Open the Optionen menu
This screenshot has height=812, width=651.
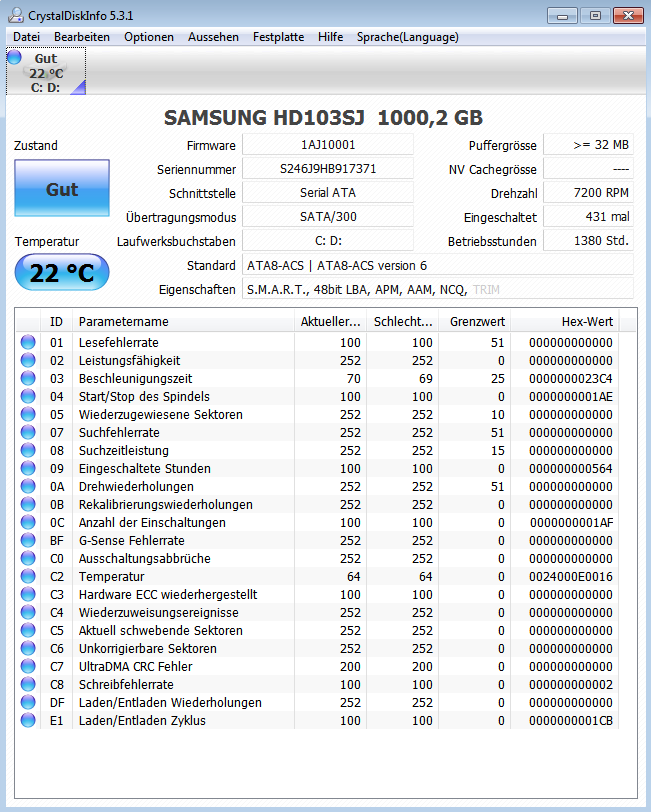149,37
